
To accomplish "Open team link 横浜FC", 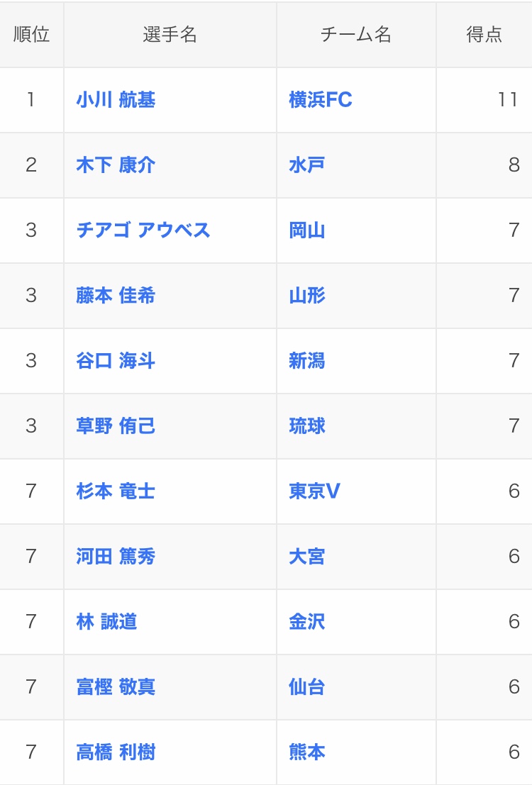I will (x=321, y=100).
